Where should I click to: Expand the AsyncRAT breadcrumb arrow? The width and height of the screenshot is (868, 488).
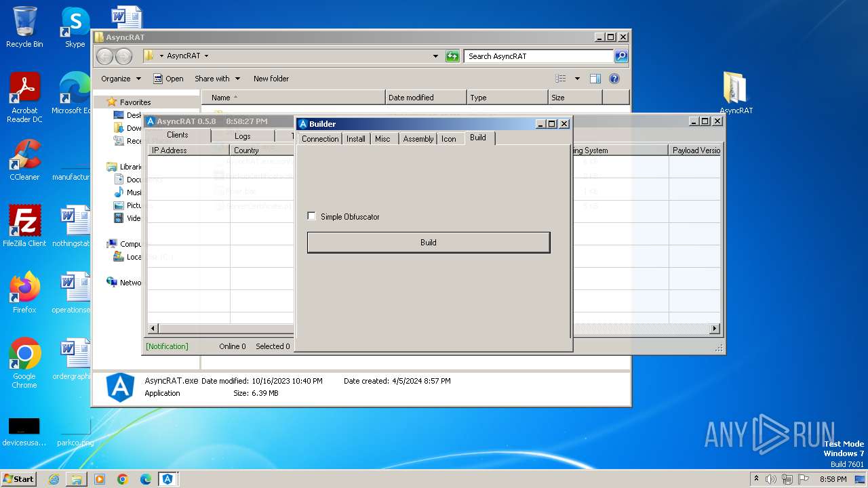(x=206, y=56)
